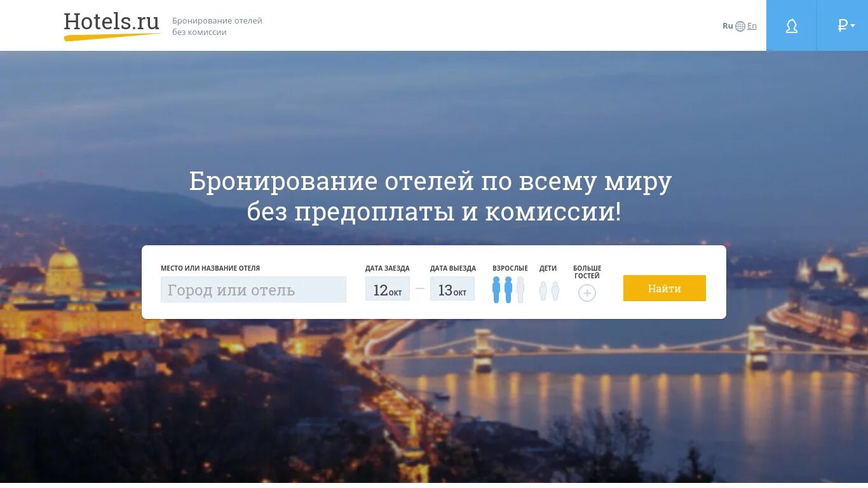Deselect the second blue adult figure

pyautogui.click(x=508, y=290)
